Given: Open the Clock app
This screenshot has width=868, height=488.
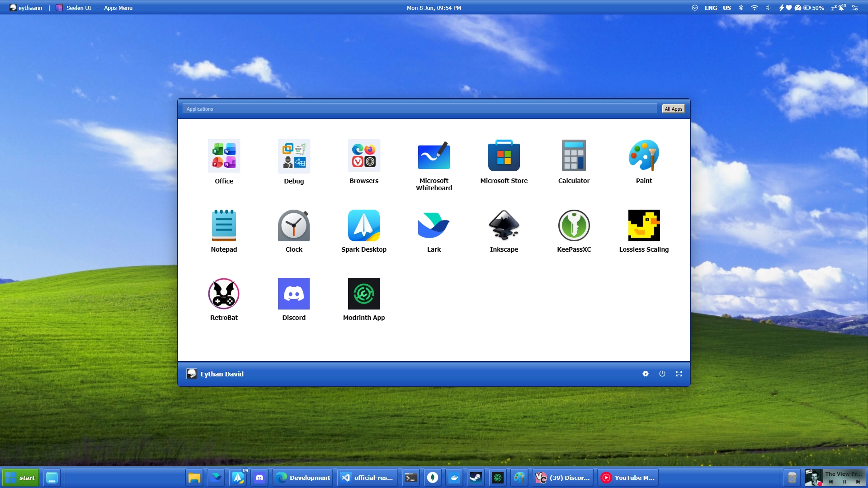Looking at the screenshot, I should pos(294,231).
